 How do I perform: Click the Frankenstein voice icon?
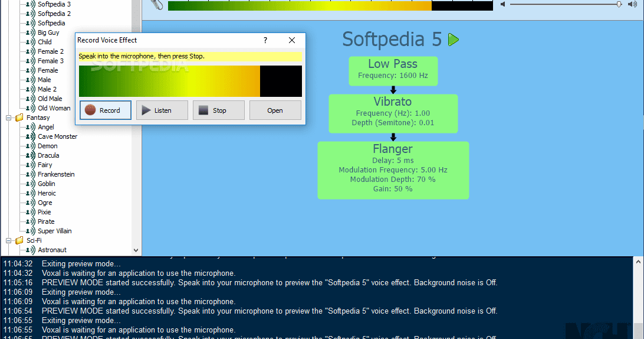pyautogui.click(x=31, y=174)
